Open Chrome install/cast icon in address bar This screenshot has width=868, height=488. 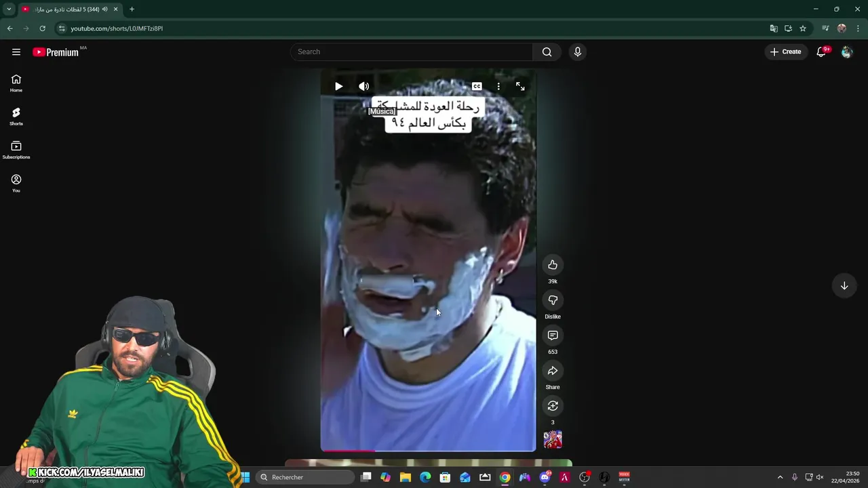coord(788,28)
